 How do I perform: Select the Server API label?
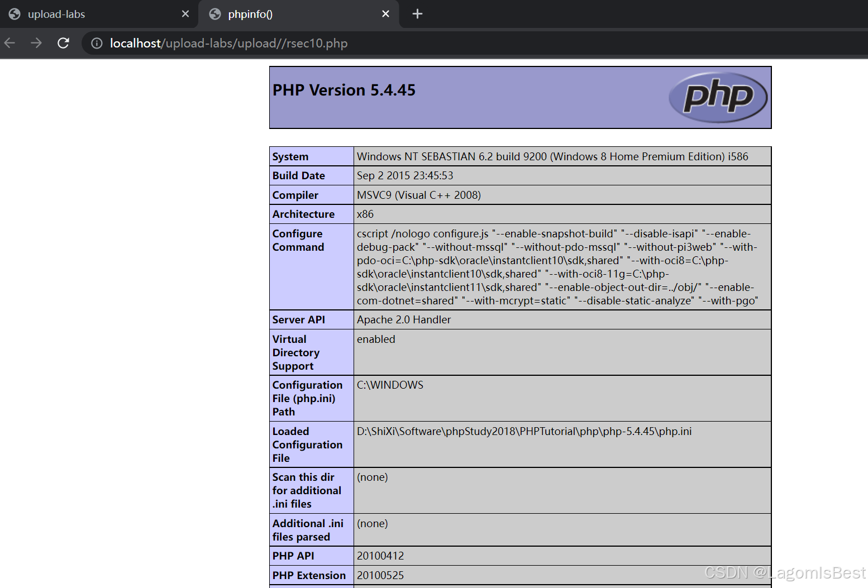pos(299,320)
